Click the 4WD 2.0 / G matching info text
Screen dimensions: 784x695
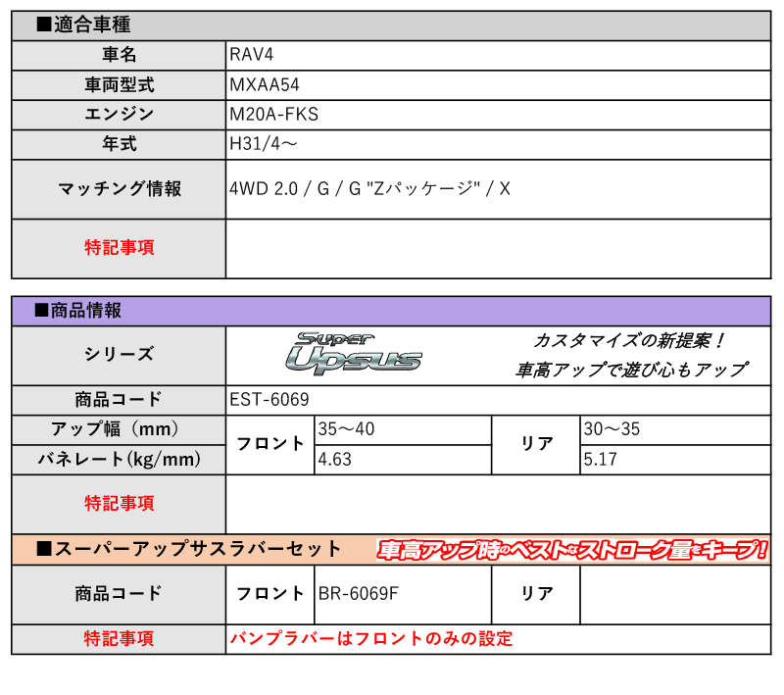tap(370, 188)
